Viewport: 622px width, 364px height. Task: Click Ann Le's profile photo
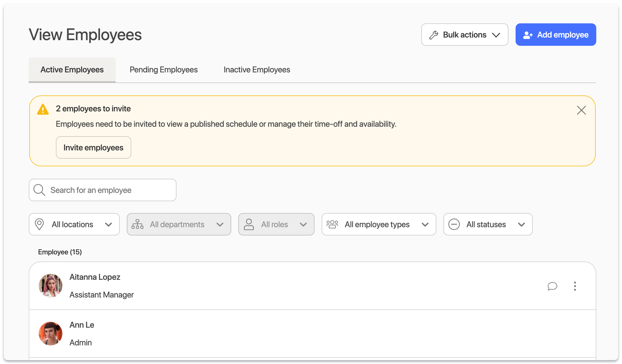pyautogui.click(x=51, y=334)
